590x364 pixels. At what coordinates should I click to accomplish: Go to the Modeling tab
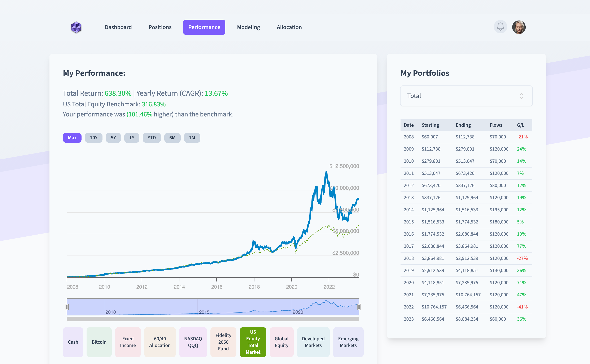(248, 27)
